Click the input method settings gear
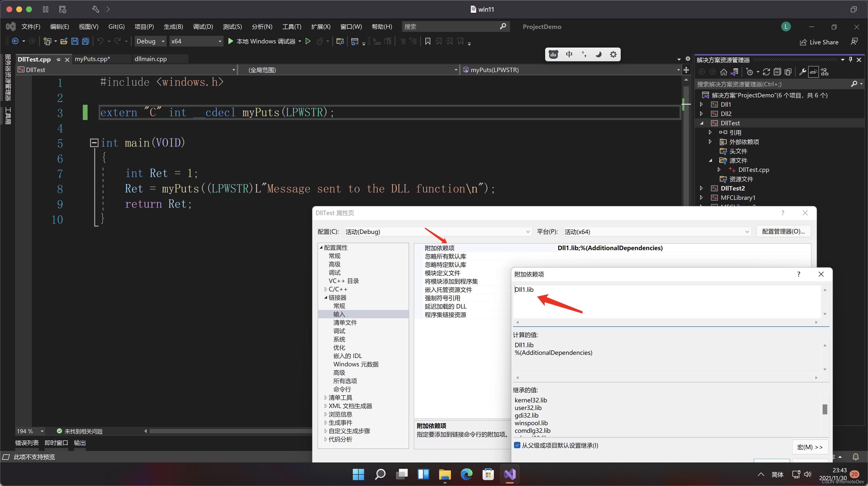Viewport: 868px width, 486px height. (613, 54)
